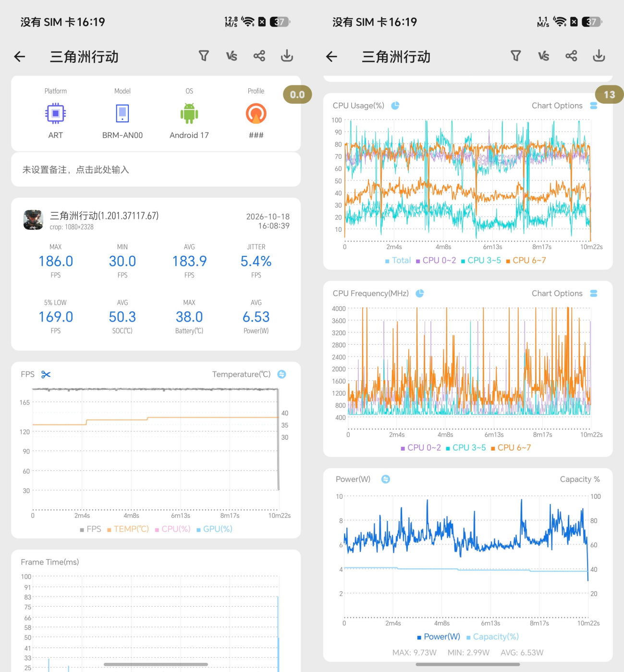The image size is (624, 672).
Task: Download report in left screen header
Action: pyautogui.click(x=287, y=56)
